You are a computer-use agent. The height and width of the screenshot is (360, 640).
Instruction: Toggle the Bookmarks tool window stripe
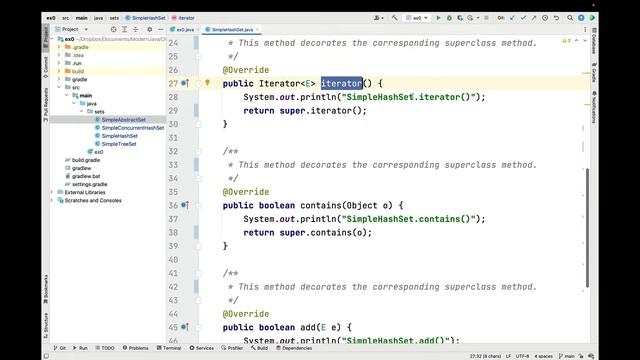tap(46, 289)
